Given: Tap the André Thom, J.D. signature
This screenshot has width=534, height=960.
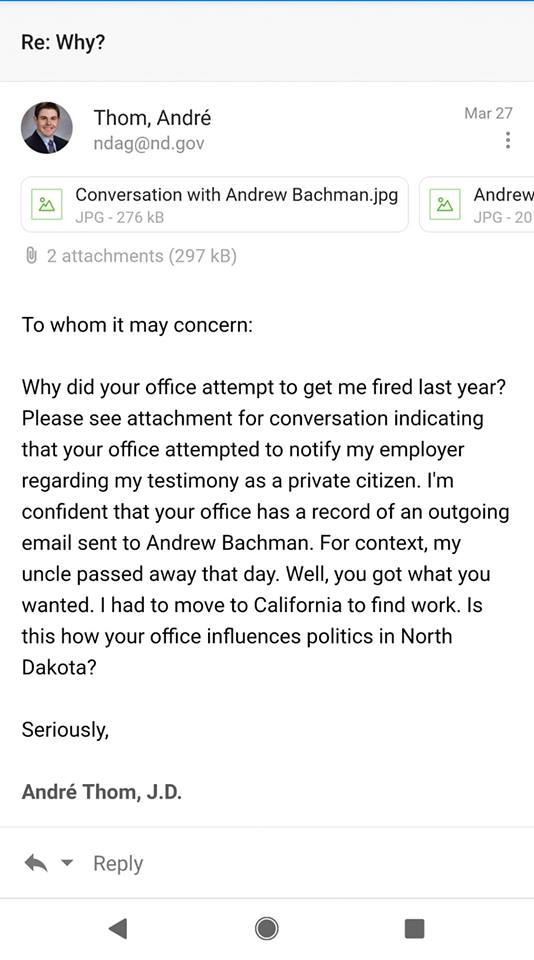Looking at the screenshot, I should (102, 792).
